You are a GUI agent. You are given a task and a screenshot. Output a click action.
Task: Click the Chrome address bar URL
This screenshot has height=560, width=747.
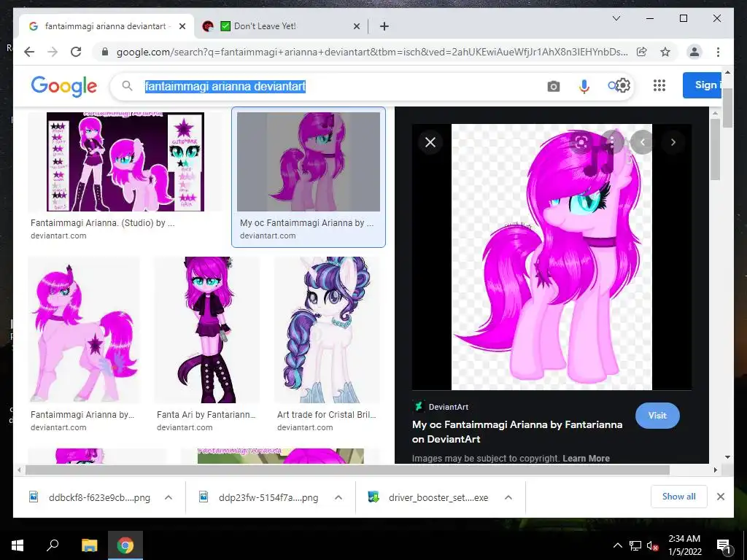click(371, 52)
